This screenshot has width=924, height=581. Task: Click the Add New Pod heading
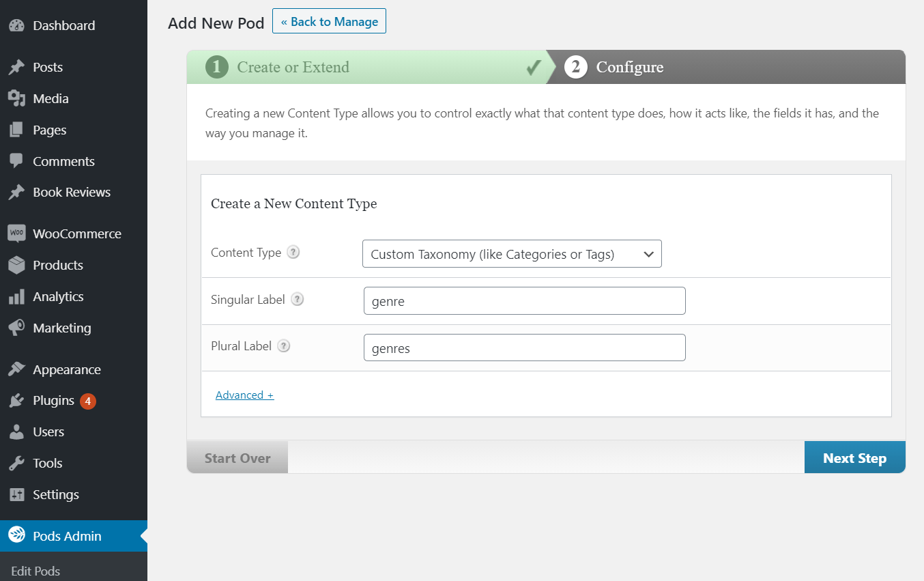point(216,23)
